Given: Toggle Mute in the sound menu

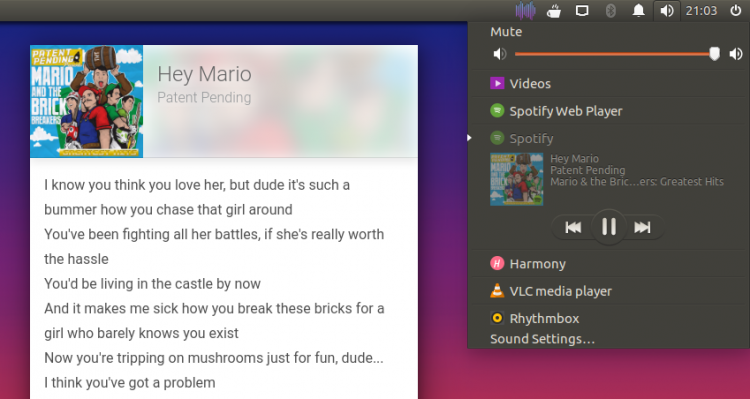Looking at the screenshot, I should [x=506, y=32].
